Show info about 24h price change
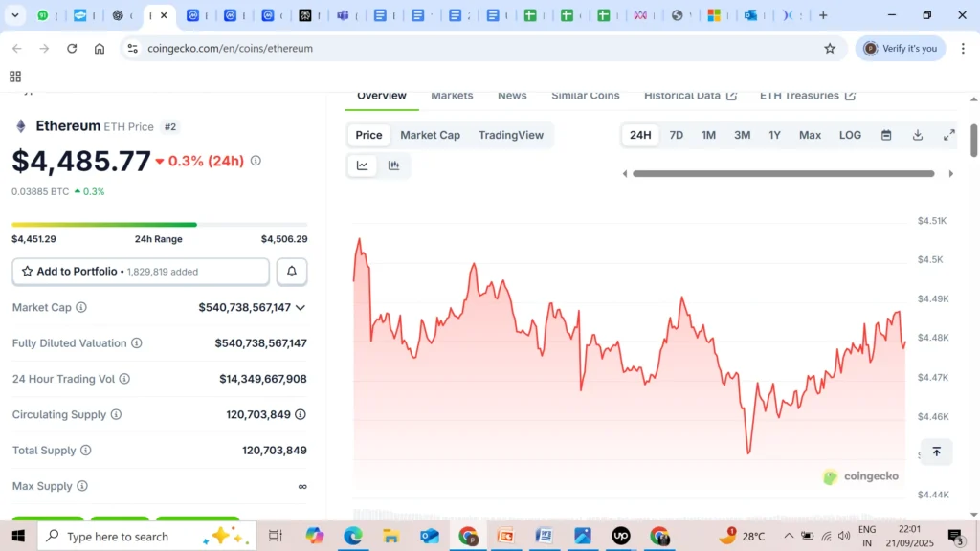The height and width of the screenshot is (551, 980). click(x=256, y=161)
